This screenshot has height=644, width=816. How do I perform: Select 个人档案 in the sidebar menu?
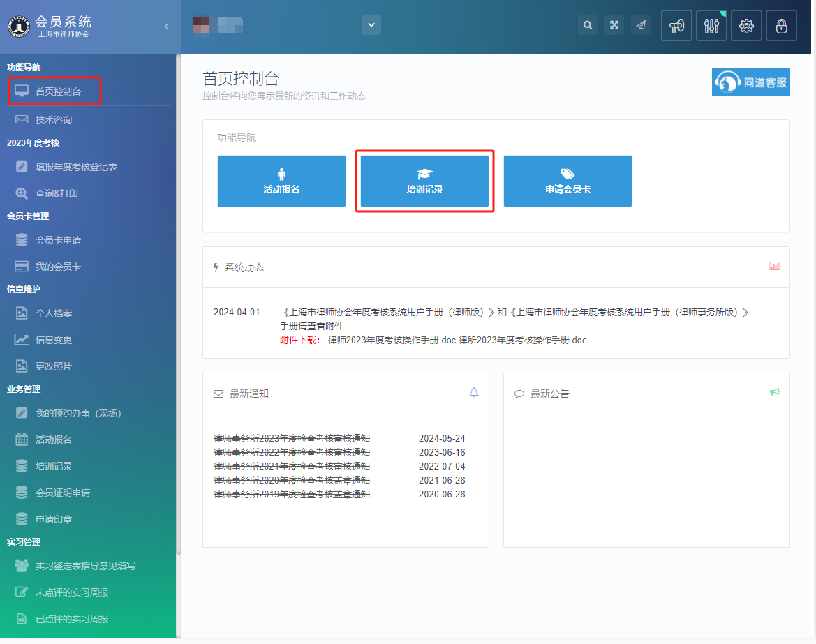54,313
